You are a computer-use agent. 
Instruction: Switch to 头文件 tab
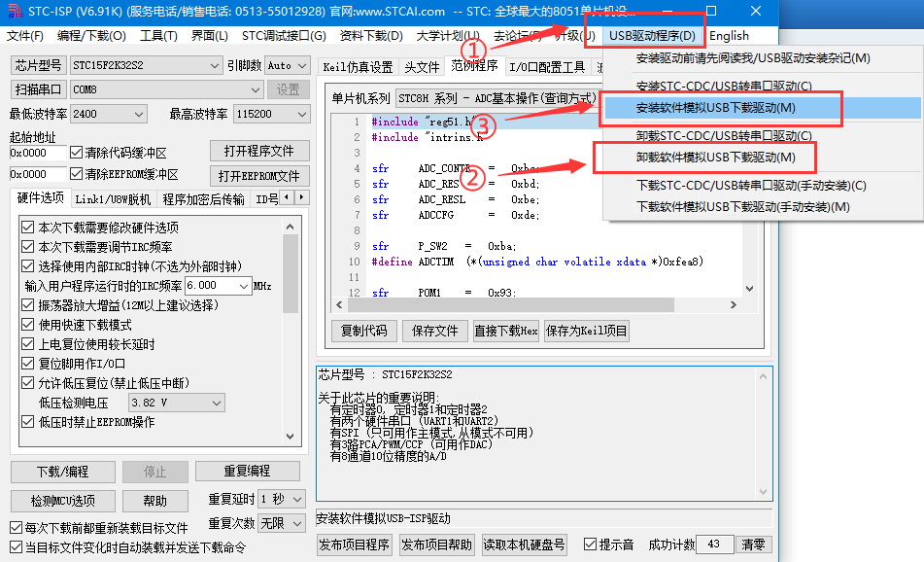[422, 67]
